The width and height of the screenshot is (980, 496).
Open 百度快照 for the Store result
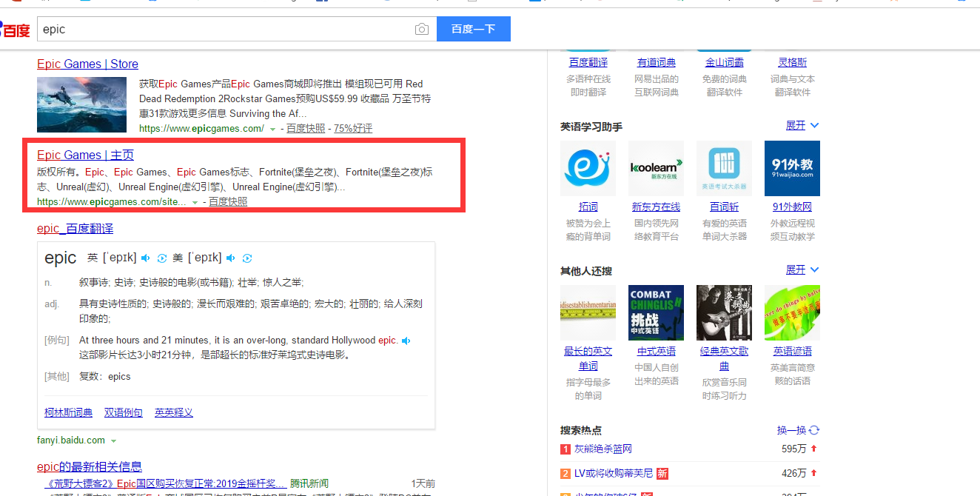(x=306, y=129)
